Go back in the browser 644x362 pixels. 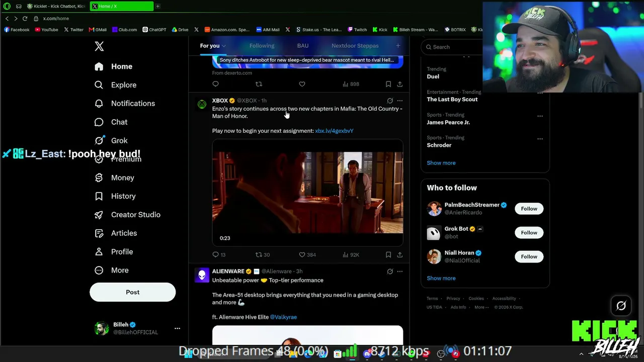[7, 19]
